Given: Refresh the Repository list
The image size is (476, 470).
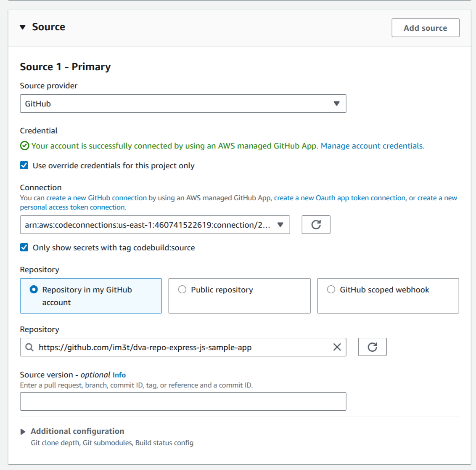Looking at the screenshot, I should point(372,347).
